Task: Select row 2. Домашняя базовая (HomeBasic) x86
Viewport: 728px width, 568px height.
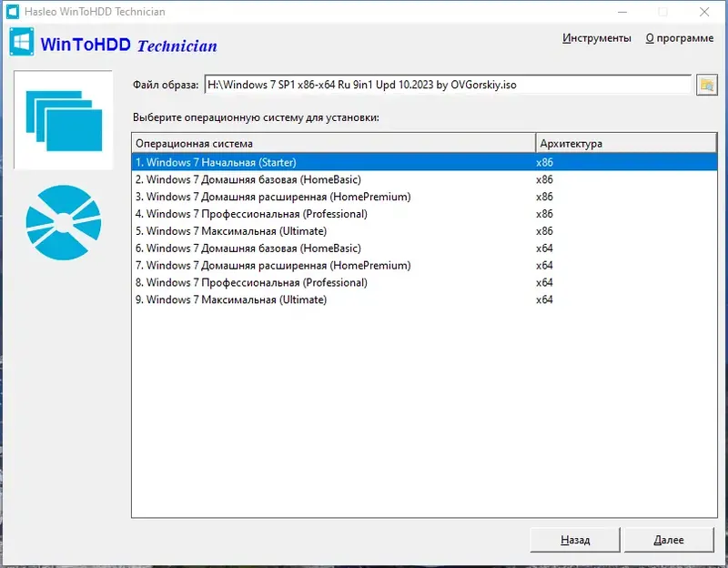Action: point(424,179)
